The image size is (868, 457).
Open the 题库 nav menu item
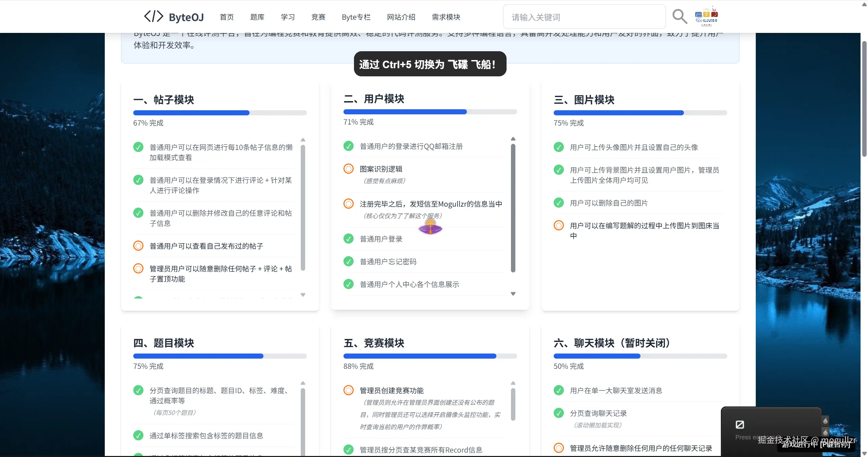(x=257, y=17)
